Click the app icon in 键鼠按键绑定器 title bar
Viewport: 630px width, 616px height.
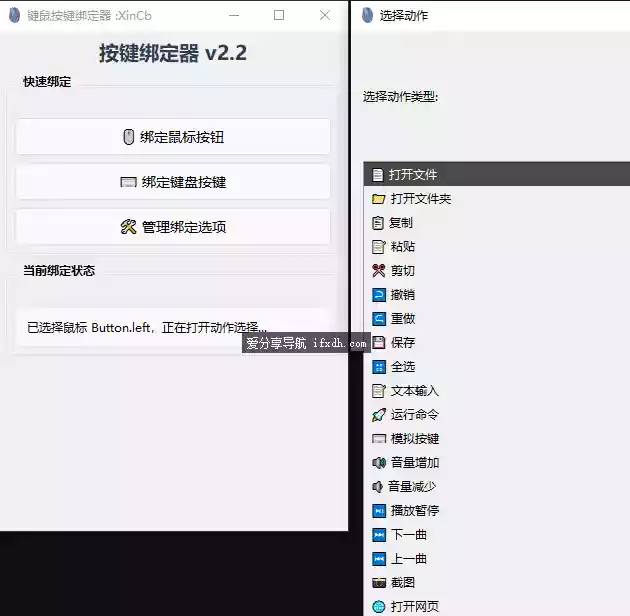pos(14,15)
